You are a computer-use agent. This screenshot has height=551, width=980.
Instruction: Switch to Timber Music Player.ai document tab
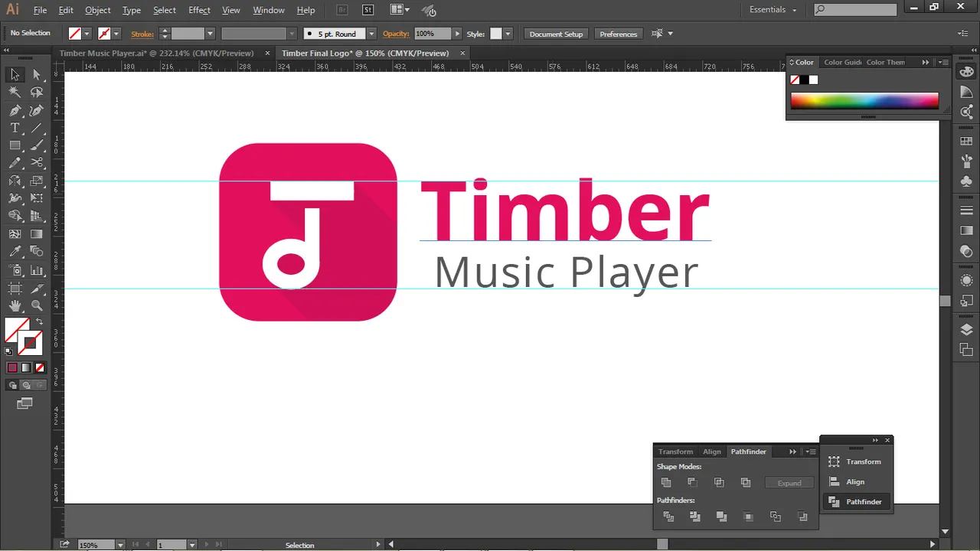[156, 54]
